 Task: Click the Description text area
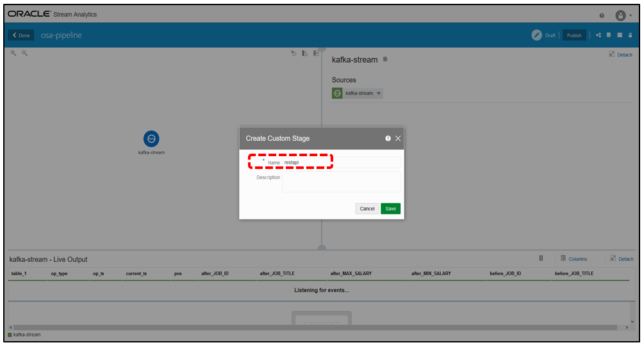coord(342,182)
